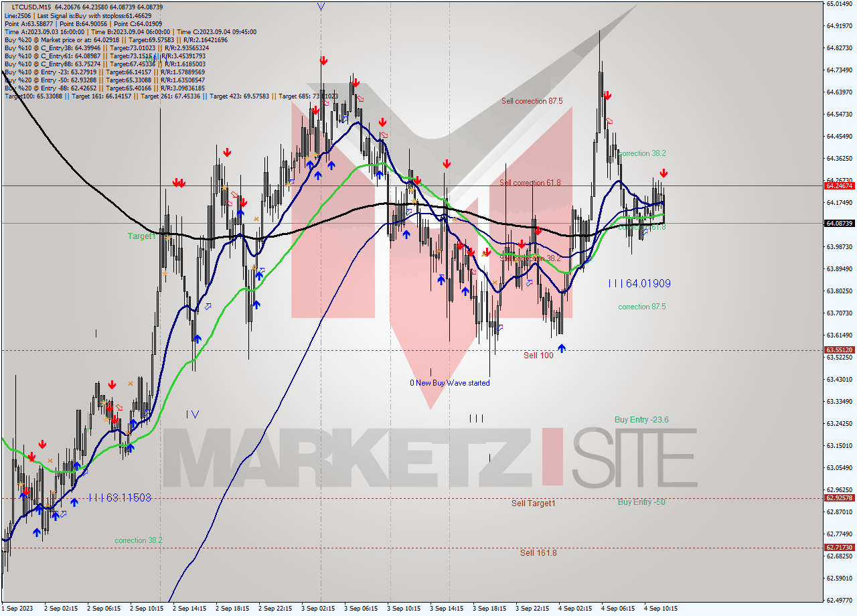The height and width of the screenshot is (616, 857).
Task: Click the I I I 64.01909 wave label
Action: [x=639, y=284]
